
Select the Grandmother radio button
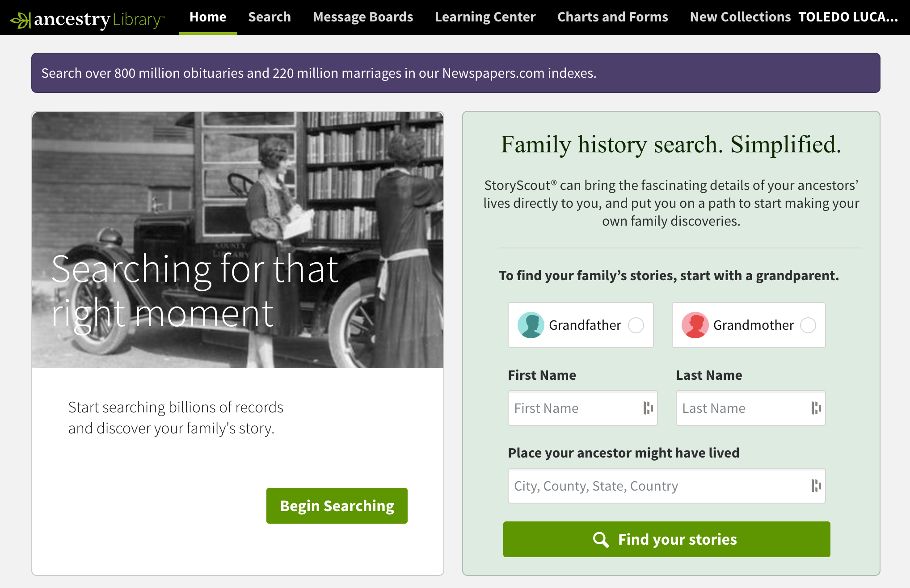pos(808,325)
